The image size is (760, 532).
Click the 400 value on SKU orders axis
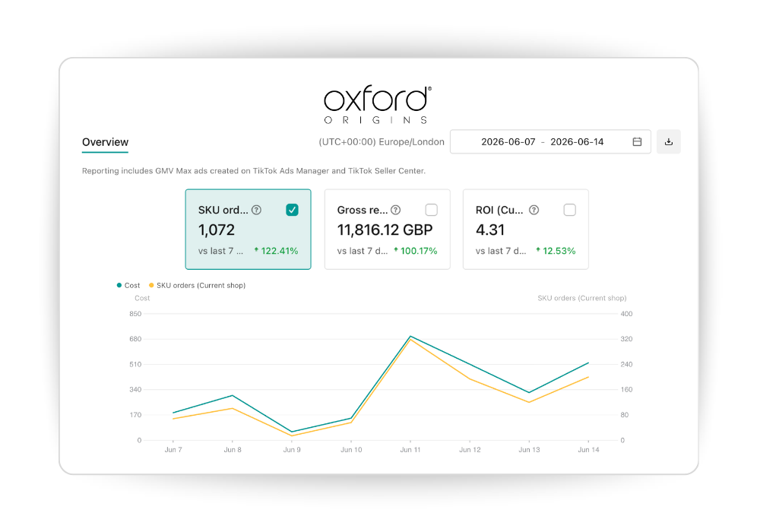[626, 314]
